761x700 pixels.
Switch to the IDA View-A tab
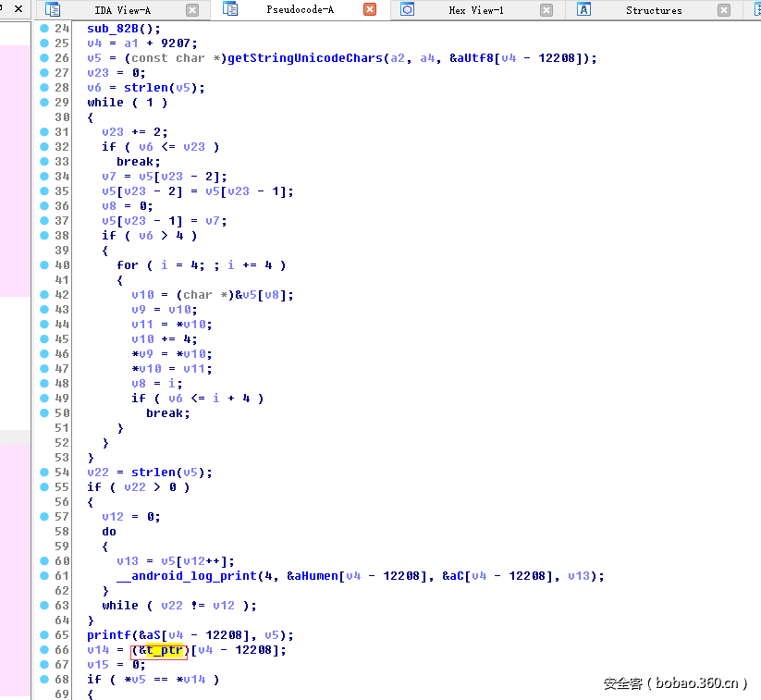click(x=122, y=10)
